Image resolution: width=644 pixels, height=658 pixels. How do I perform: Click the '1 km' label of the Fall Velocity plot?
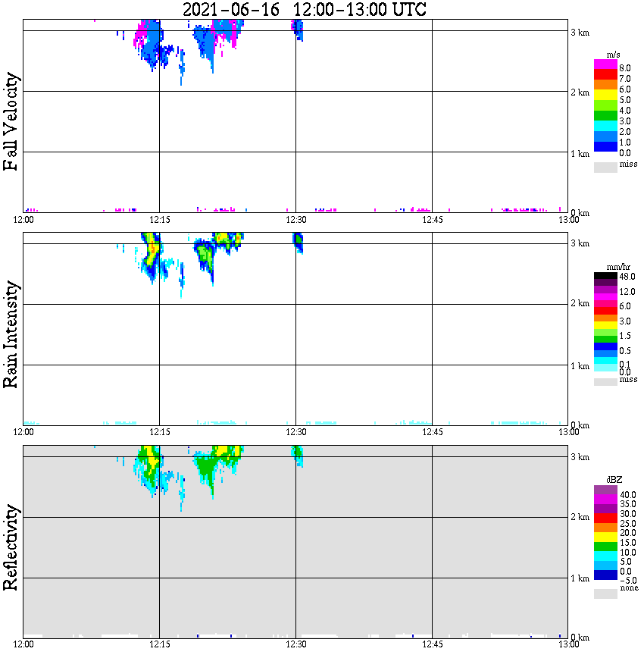pyautogui.click(x=580, y=154)
